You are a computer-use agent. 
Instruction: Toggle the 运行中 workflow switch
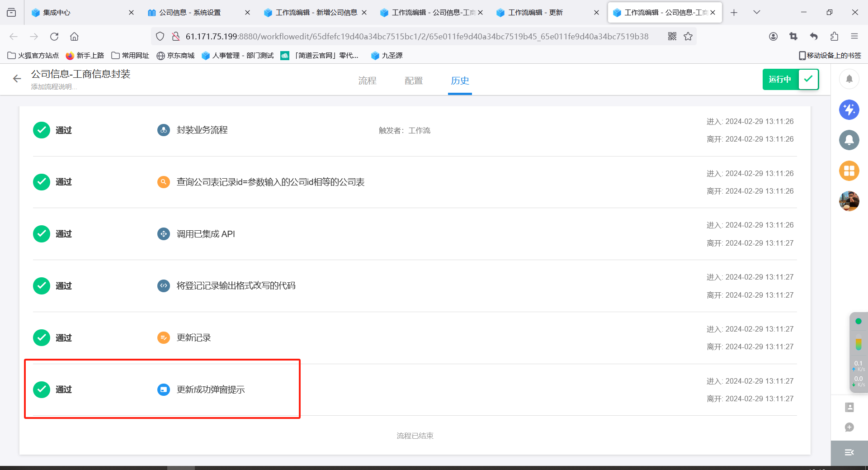pos(791,79)
